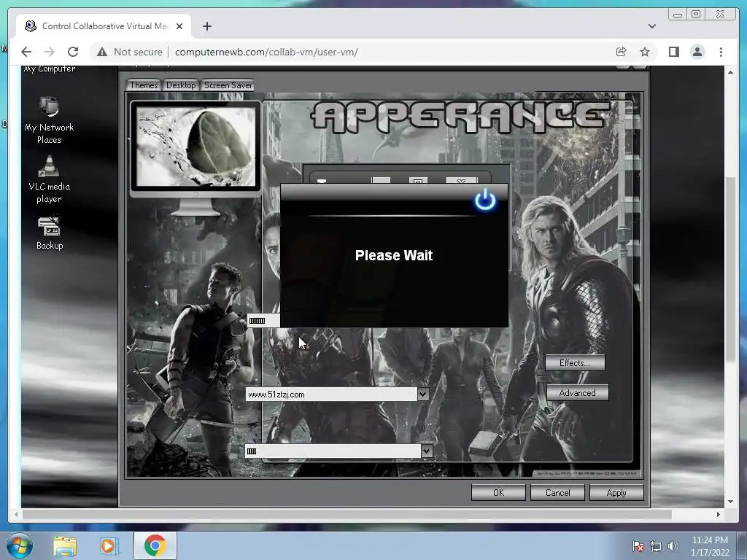Click Chrome back arrow
Viewport: 747px width, 560px height.
click(x=26, y=52)
